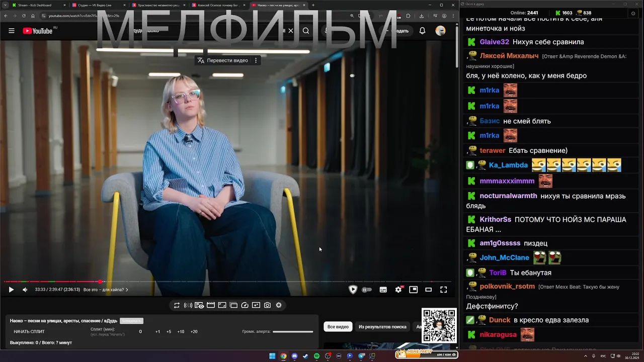
Task: Adjust the Громк. алерта slider
Action: [x=293, y=332]
